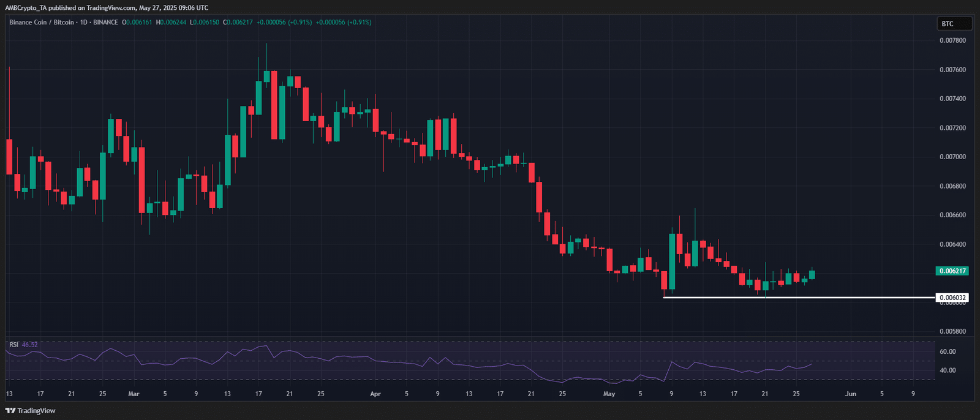The width and height of the screenshot is (980, 420).
Task: Click the RSI indicator label
Action: point(14,345)
